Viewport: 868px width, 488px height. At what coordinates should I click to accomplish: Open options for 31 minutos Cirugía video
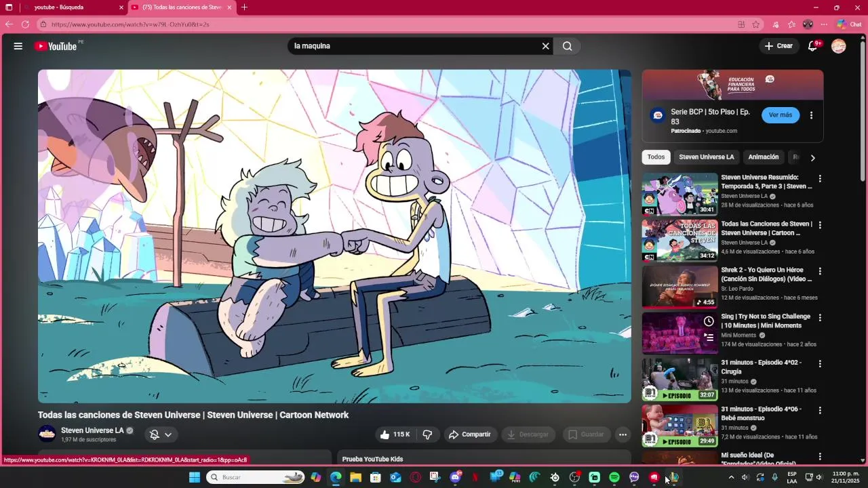[820, 364]
